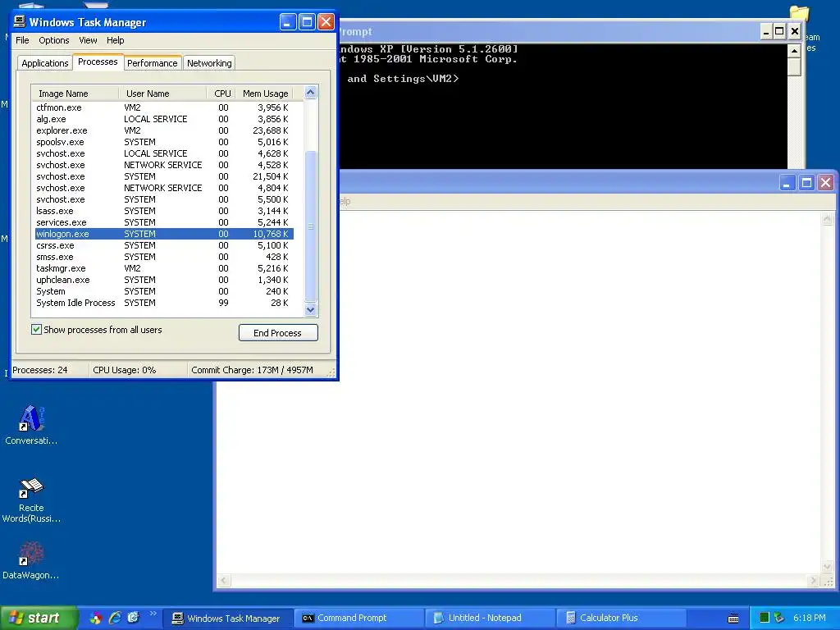Click the colorful first Quick Launch icon
This screenshot has width=840, height=630.
(x=96, y=618)
